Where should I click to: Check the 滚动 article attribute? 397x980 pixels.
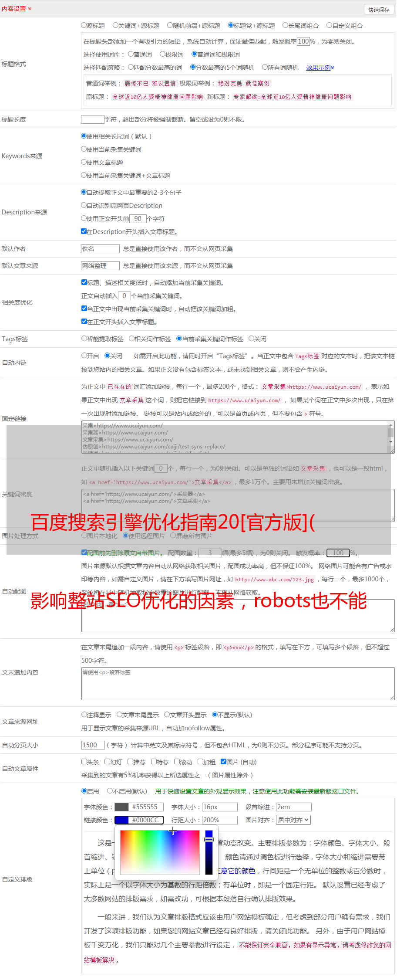177,762
